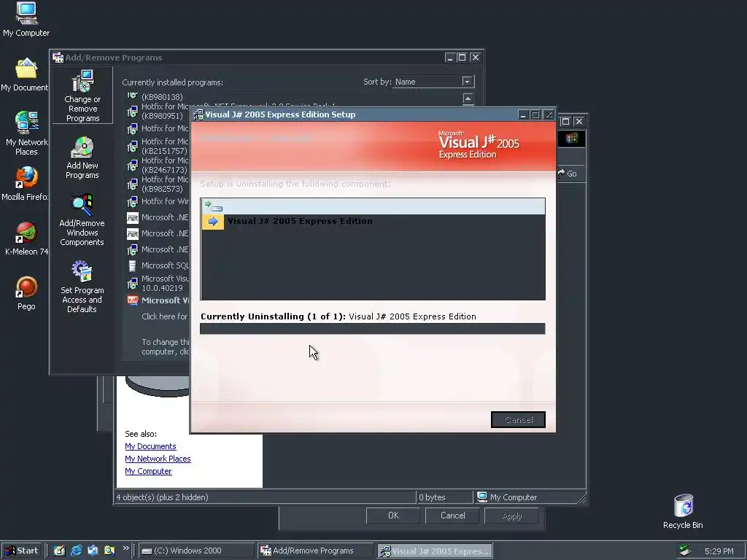The image size is (747, 560).
Task: Click the Go button in the Explorer window
Action: click(568, 174)
